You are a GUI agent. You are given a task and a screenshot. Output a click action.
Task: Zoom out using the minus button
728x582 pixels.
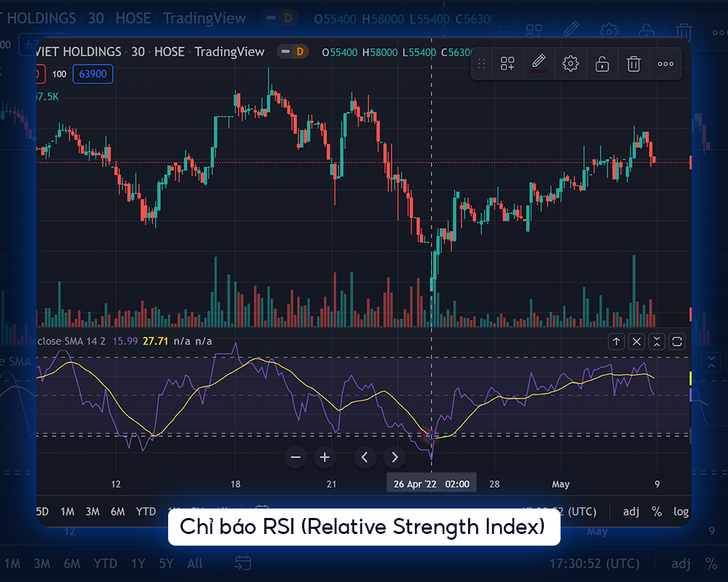click(296, 457)
